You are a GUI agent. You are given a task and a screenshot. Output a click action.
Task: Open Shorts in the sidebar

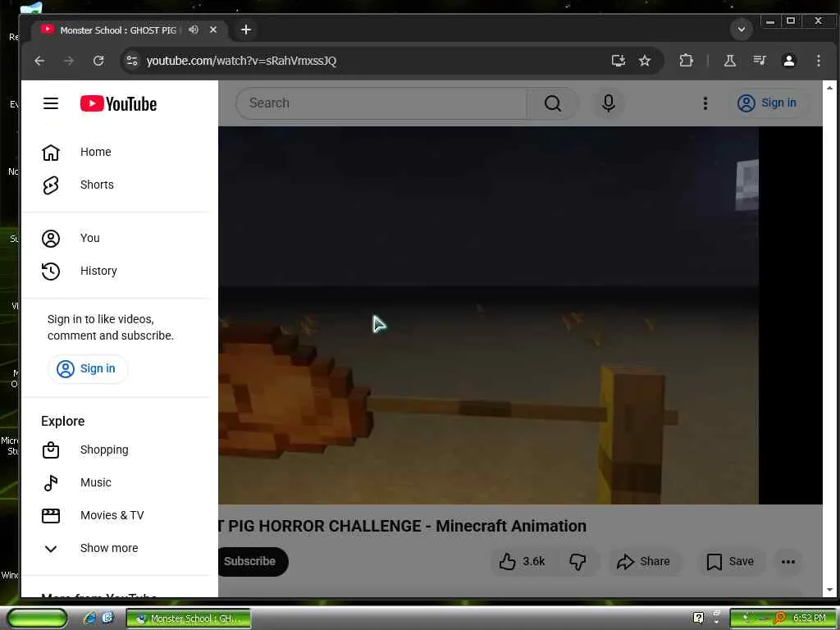click(119, 185)
